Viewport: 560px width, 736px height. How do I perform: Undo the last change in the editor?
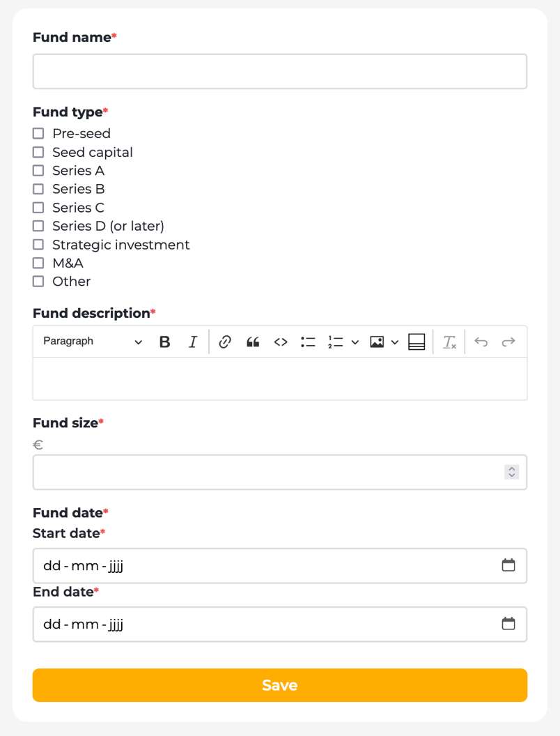(x=481, y=342)
